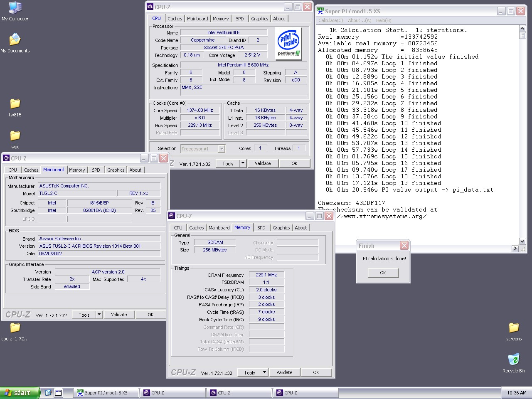The height and width of the screenshot is (399, 532).
Task: Switch to third CPU-Z taskbar button
Action: pyautogui.click(x=305, y=393)
